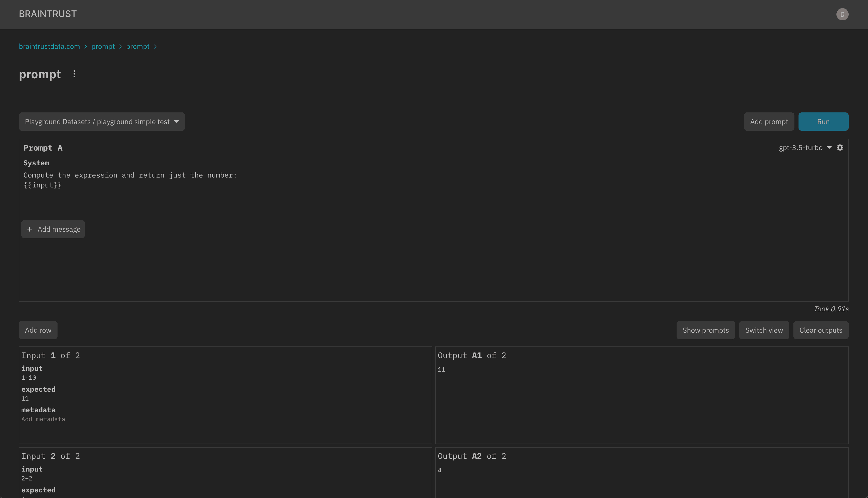The height and width of the screenshot is (498, 868).
Task: Click Switch view
Action: point(764,330)
